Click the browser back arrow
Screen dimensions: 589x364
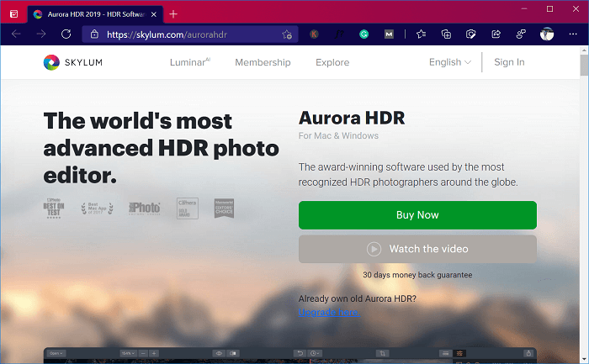(x=16, y=34)
